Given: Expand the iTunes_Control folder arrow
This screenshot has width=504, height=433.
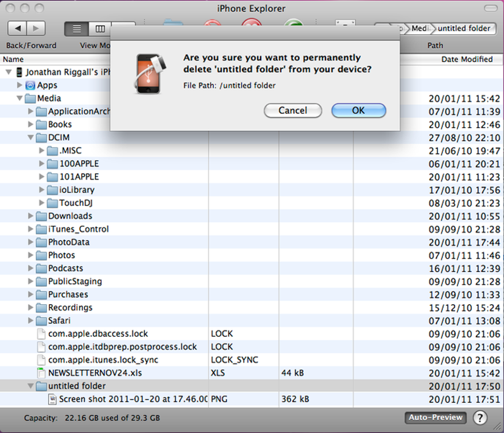Looking at the screenshot, I should pos(31,229).
